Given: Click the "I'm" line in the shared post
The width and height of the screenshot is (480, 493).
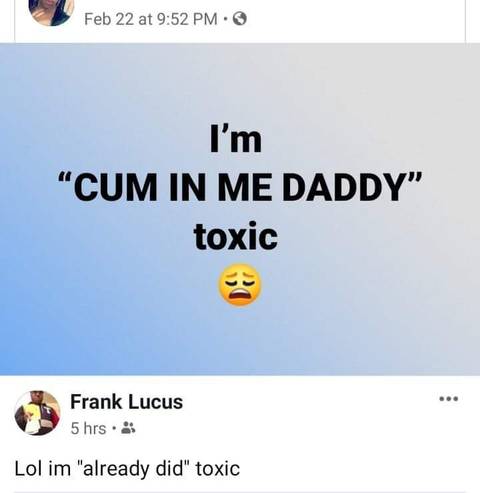Looking at the screenshot, I should (x=236, y=139).
